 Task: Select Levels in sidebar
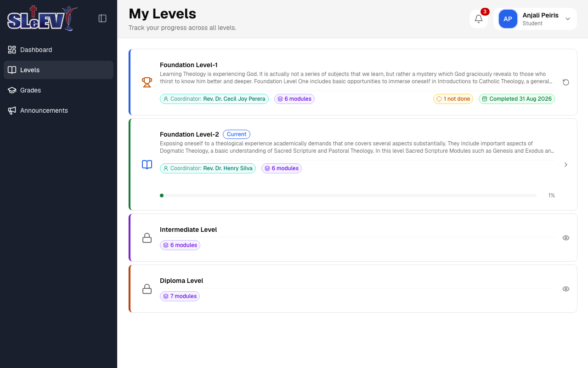tap(58, 70)
